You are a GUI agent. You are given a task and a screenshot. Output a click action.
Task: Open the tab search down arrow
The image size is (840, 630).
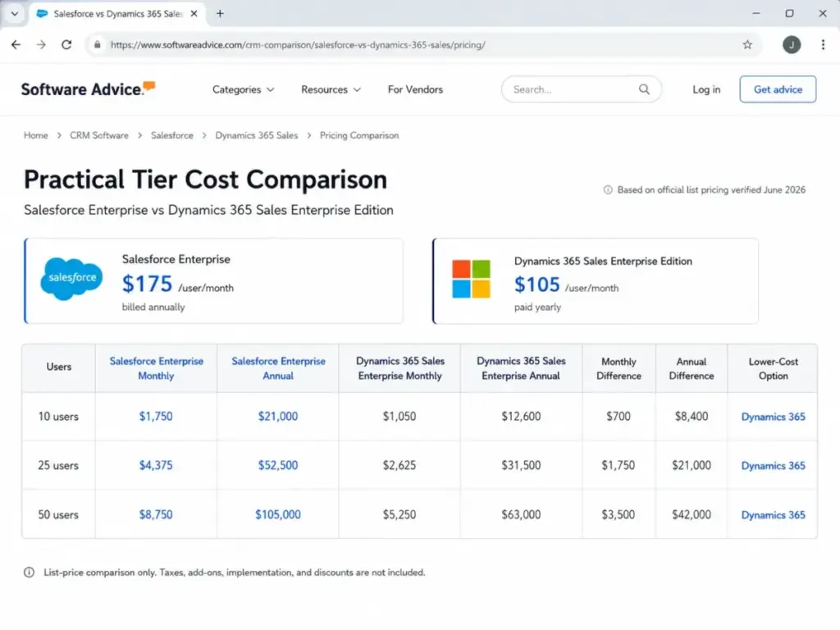tap(15, 13)
